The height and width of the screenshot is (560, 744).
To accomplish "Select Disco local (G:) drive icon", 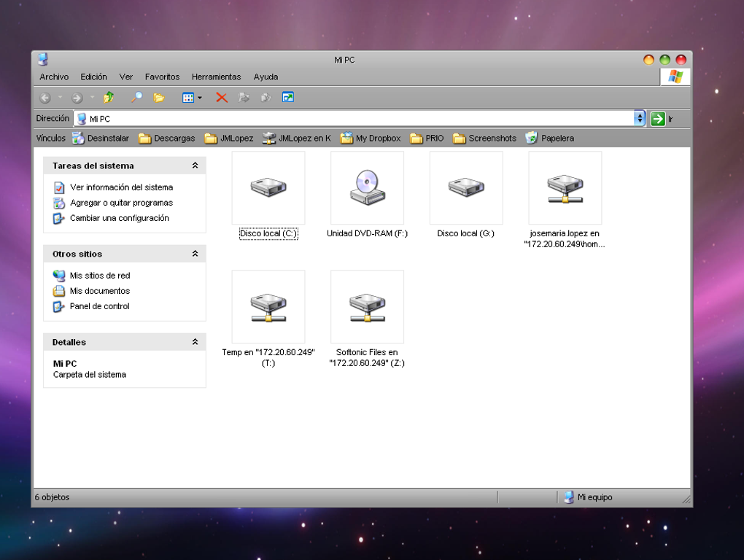I will [x=466, y=188].
